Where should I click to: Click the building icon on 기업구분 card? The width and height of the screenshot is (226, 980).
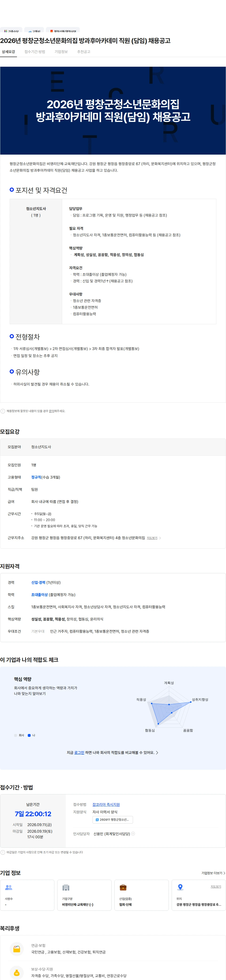click(66, 888)
